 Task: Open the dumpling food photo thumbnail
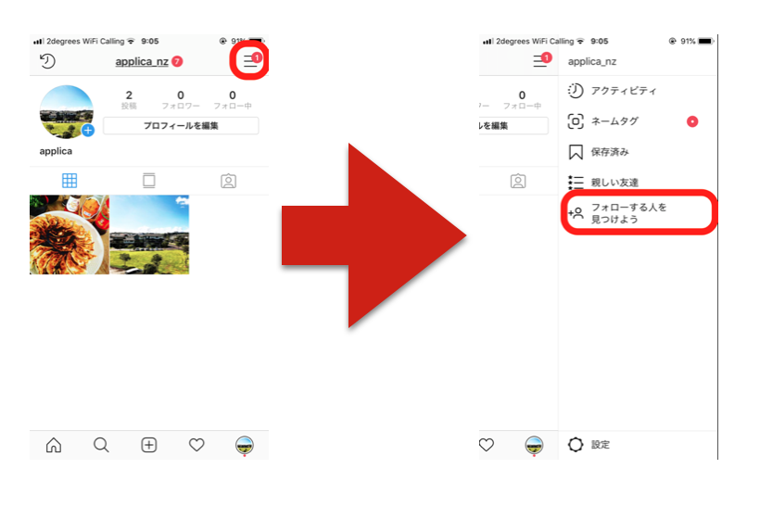(x=70, y=234)
